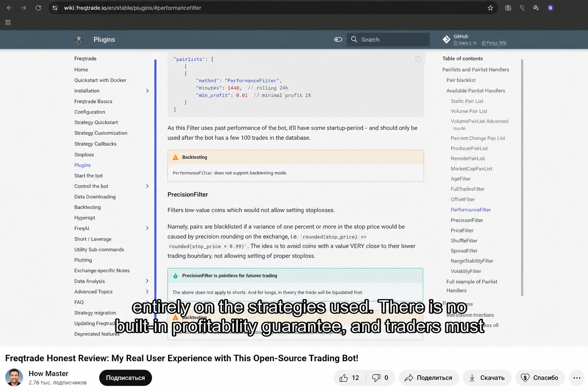Screen dimensions: 588x392
Task: Jump to AgeFilter in table of contents
Action: point(461,179)
